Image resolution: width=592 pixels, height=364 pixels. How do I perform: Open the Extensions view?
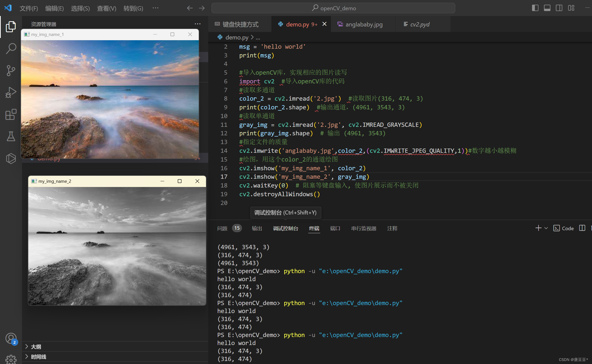click(x=11, y=114)
